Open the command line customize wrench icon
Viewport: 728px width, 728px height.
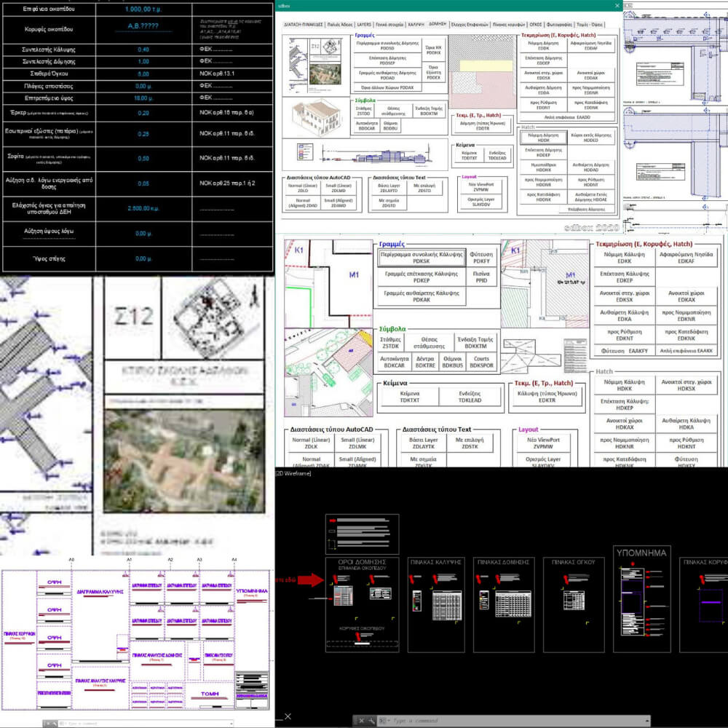click(371, 721)
